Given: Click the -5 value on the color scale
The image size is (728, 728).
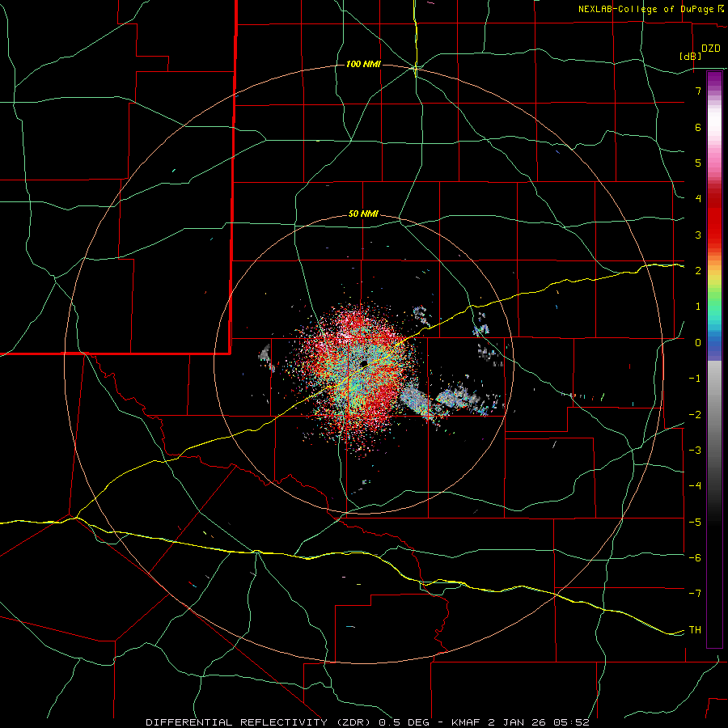Looking at the screenshot, I should tap(695, 523).
